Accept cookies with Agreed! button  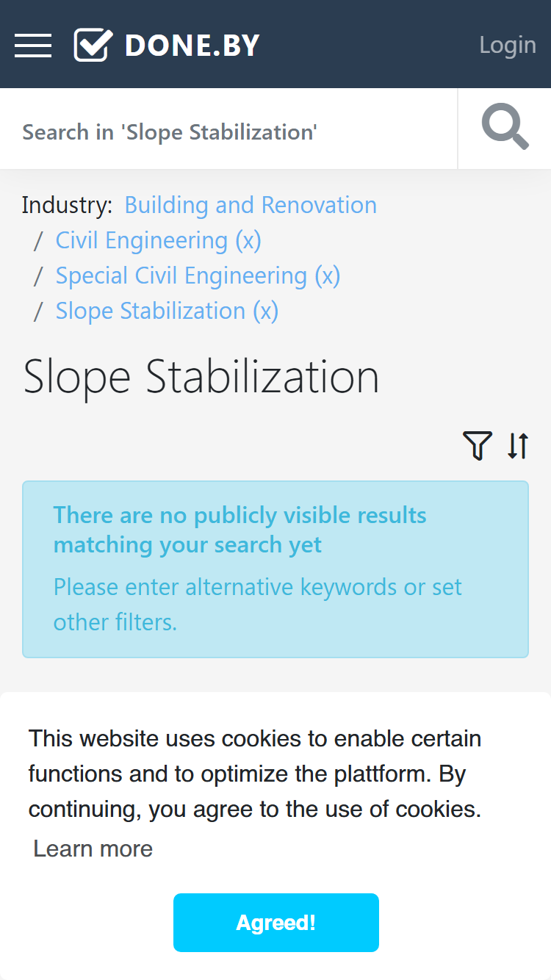(x=276, y=923)
